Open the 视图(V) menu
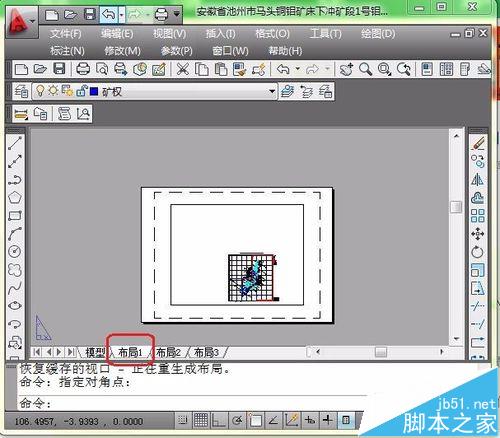The height and width of the screenshot is (438, 500). tap(169, 34)
